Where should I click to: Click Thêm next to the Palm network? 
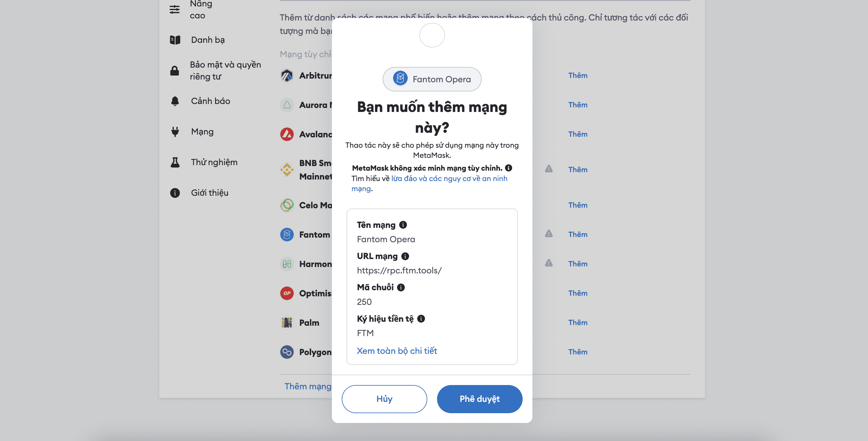pyautogui.click(x=578, y=323)
